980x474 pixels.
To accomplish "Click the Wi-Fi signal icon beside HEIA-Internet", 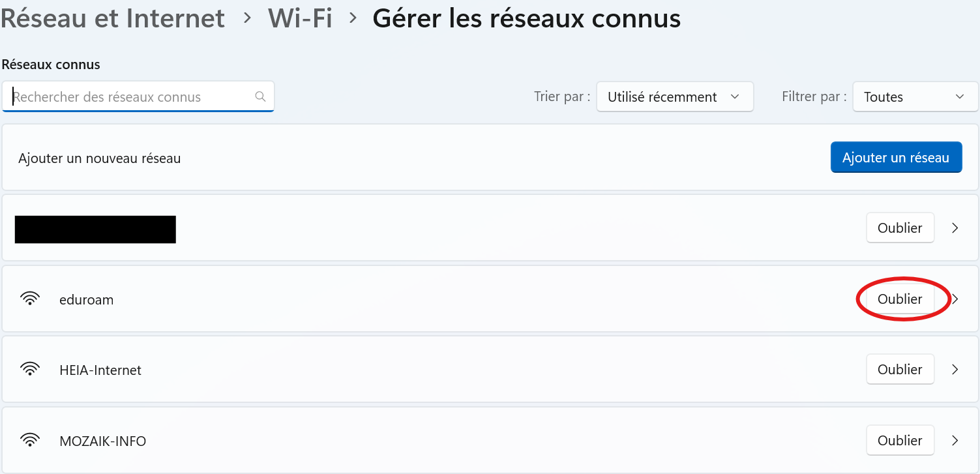I will tap(30, 370).
